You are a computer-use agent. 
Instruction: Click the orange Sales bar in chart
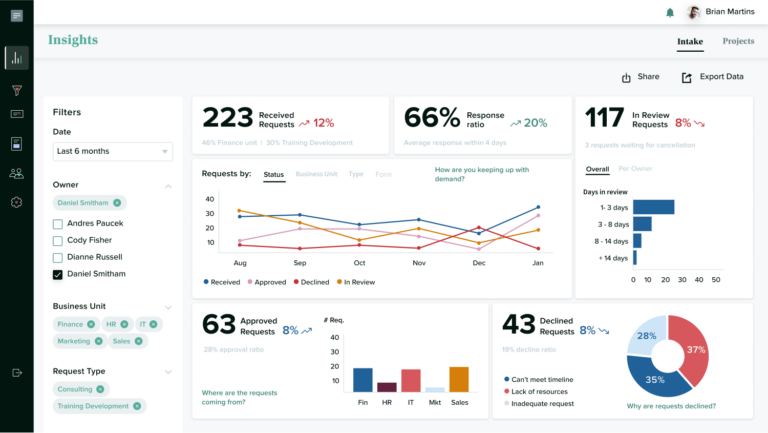[x=459, y=379]
